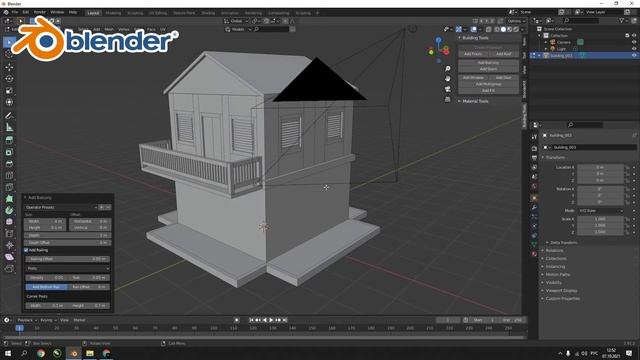Click the viewport pan hand icon
The image size is (640, 360).
click(448, 79)
